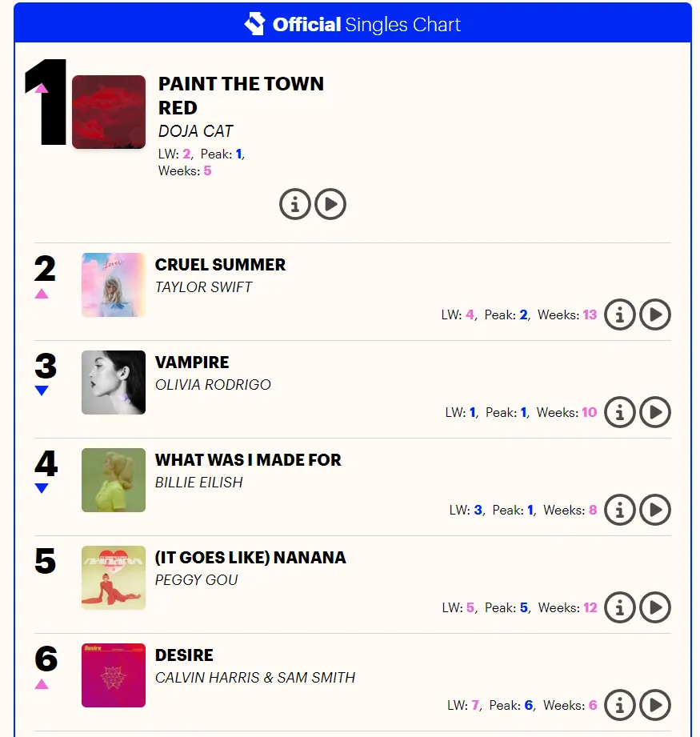700x737 pixels.
Task: Click Olivia Rodrigo artist name
Action: pyautogui.click(x=213, y=385)
